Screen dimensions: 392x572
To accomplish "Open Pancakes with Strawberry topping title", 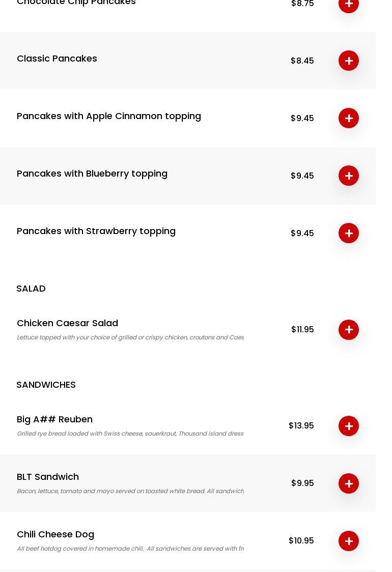I will [96, 231].
